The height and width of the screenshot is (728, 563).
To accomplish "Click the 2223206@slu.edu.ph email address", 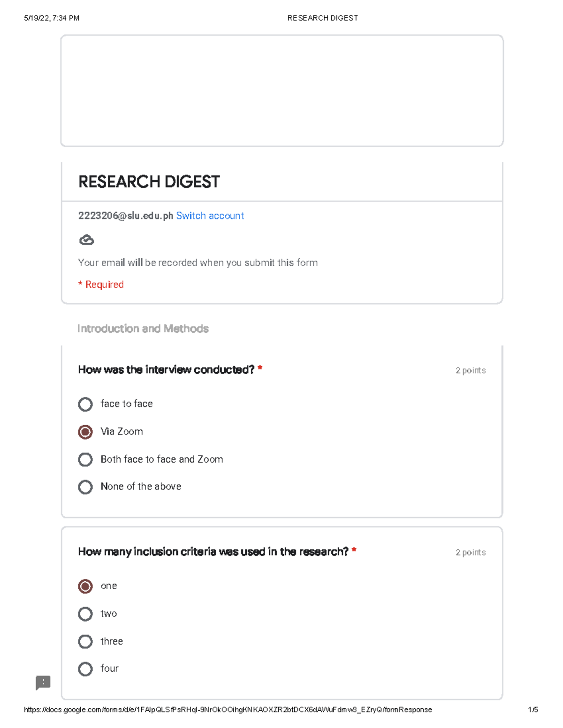I will coord(125,216).
